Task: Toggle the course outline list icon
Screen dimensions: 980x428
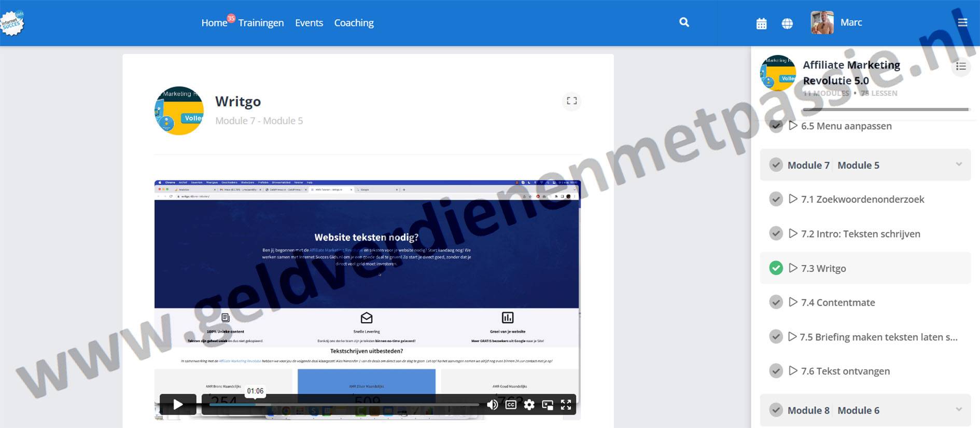Action: 961,66
